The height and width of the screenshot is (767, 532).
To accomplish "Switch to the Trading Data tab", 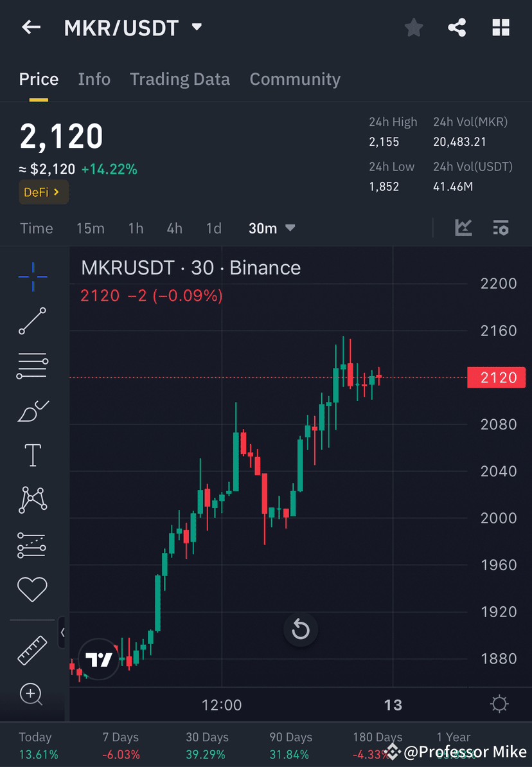I will pyautogui.click(x=180, y=78).
